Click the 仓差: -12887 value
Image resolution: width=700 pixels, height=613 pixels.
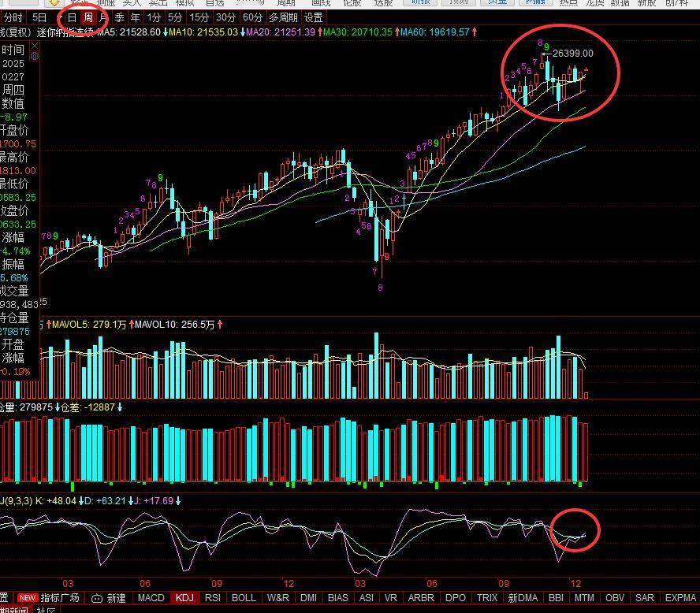(88, 407)
